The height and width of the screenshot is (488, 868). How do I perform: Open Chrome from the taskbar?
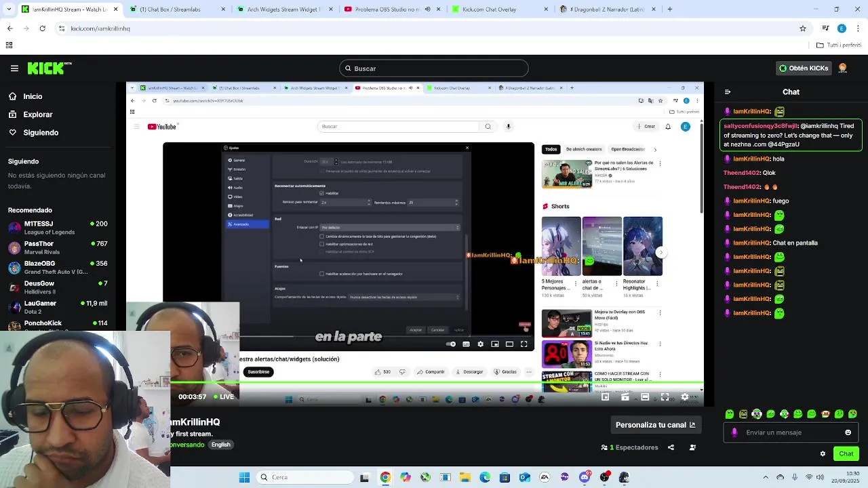(385, 477)
